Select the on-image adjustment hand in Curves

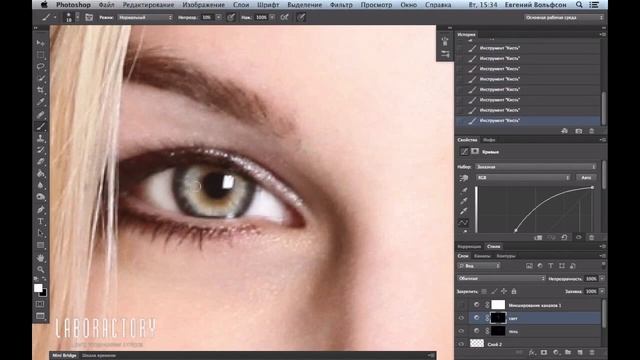click(x=464, y=178)
